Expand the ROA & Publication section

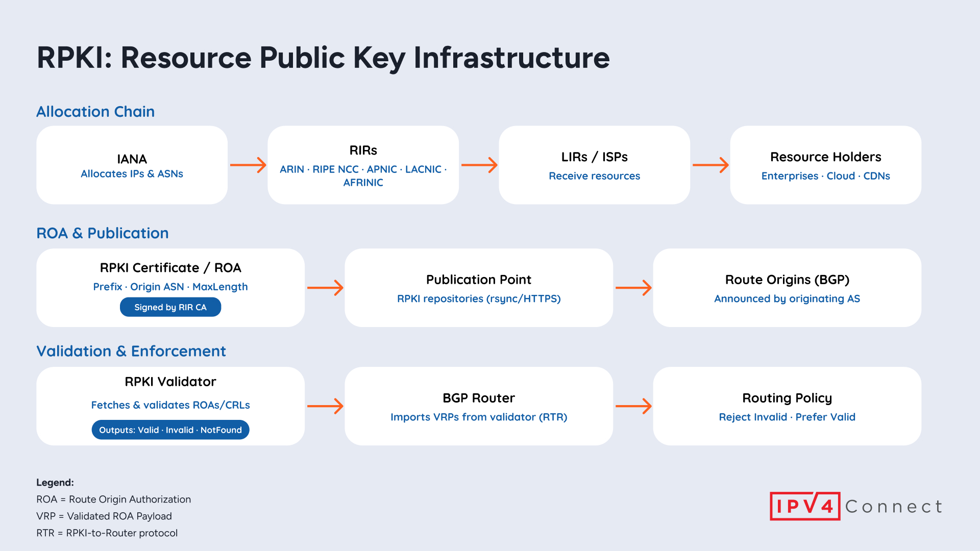pyautogui.click(x=102, y=233)
